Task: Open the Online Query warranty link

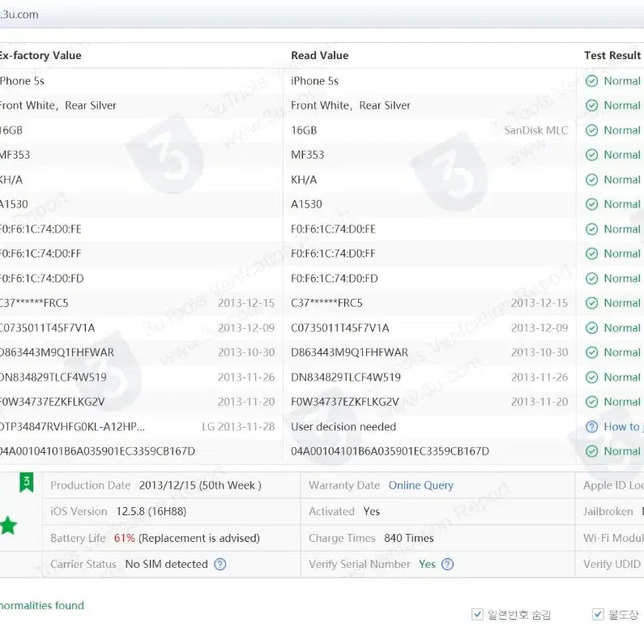Action: point(420,485)
